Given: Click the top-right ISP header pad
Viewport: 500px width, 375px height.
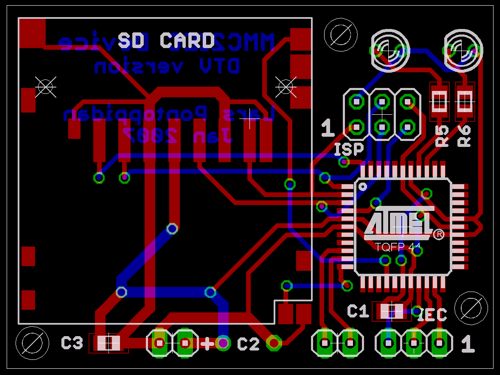Looking at the screenshot, I should [407, 101].
